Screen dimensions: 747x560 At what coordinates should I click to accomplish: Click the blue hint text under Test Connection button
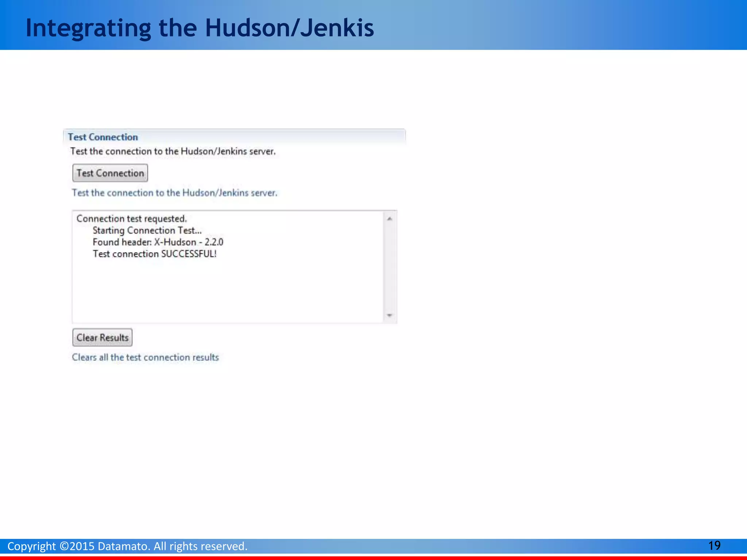tap(174, 192)
